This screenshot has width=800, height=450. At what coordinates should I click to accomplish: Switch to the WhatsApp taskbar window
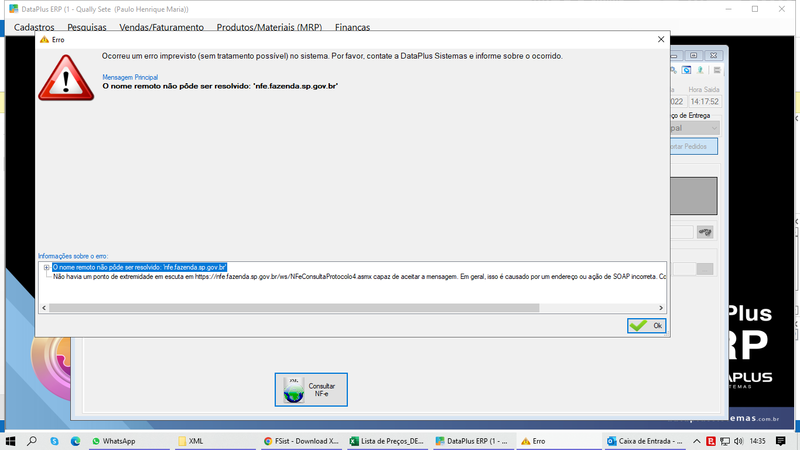coord(129,441)
